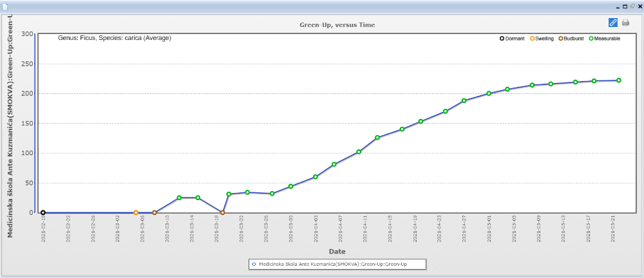Viewport: 644px width, 278px height.
Task: Toggle the Swelling legend entry
Action: click(x=542, y=39)
